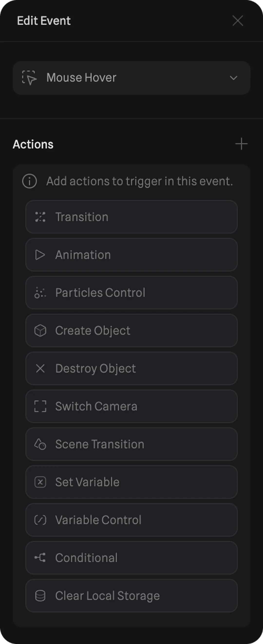This screenshot has height=644, width=263.
Task: Expand event type list via chevron arrow
Action: tap(234, 78)
